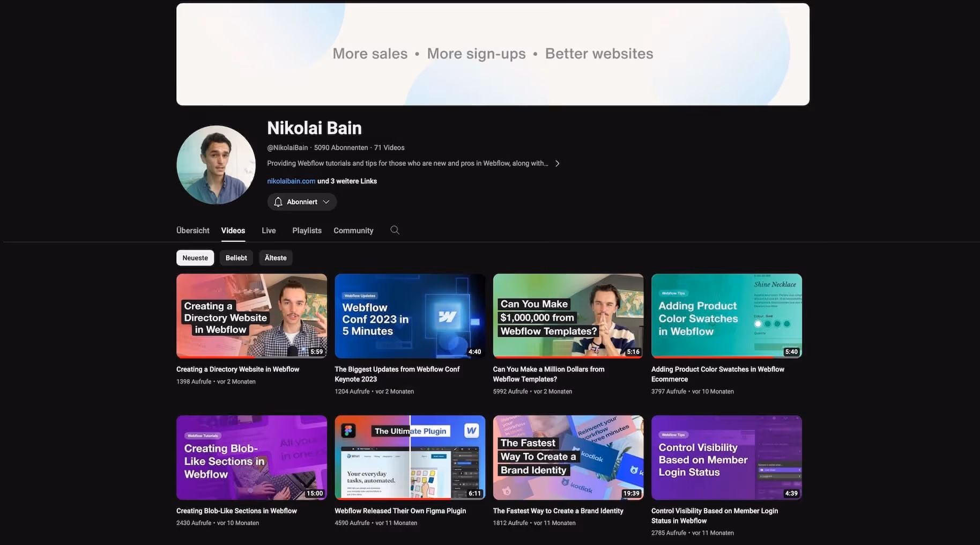Expand the channel description with the chevron
The image size is (980, 545).
point(558,164)
